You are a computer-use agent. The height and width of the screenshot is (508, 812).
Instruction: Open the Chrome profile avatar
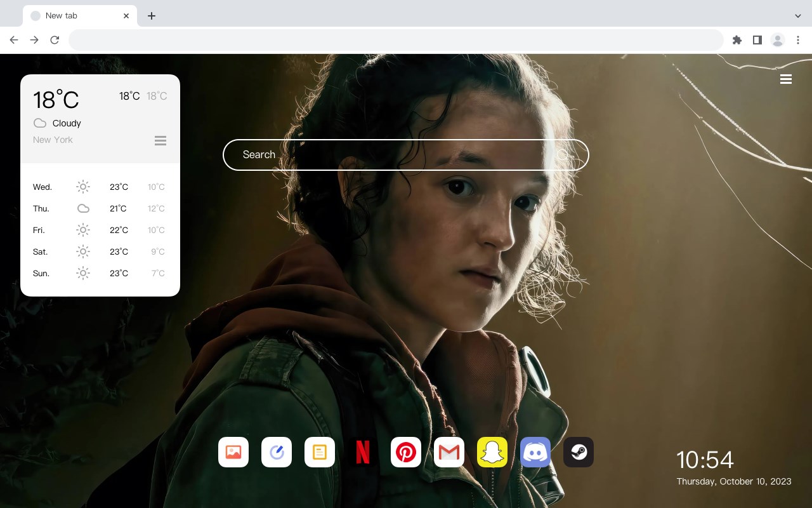pyautogui.click(x=778, y=40)
